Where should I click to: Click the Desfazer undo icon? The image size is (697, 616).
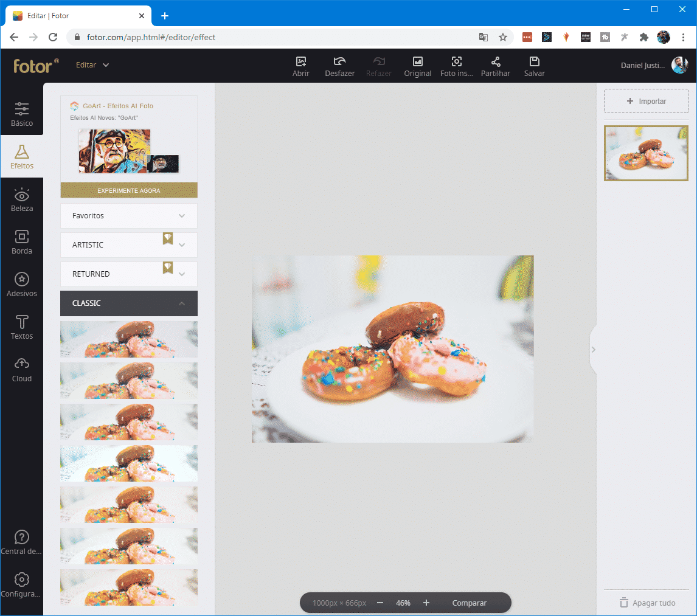[x=339, y=61]
